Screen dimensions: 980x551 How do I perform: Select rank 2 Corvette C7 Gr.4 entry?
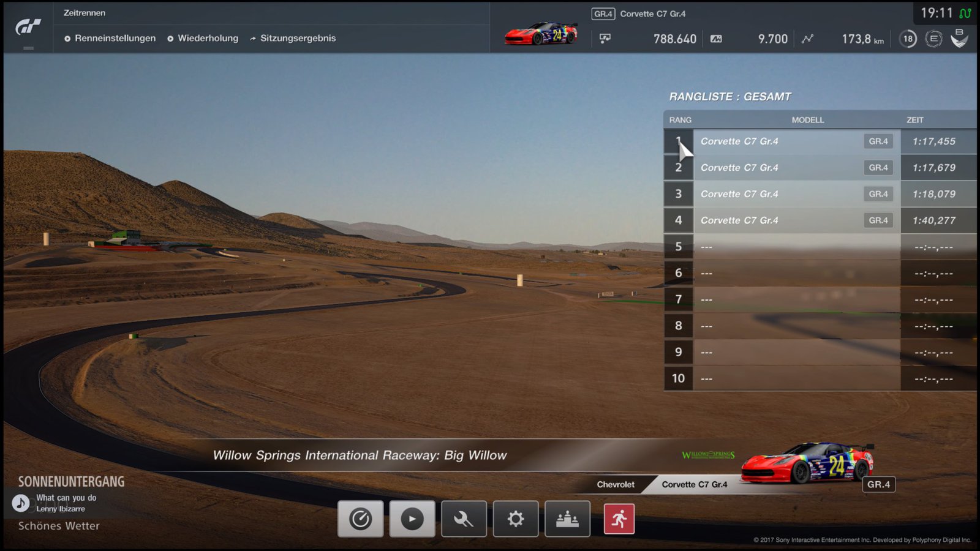[x=820, y=168]
